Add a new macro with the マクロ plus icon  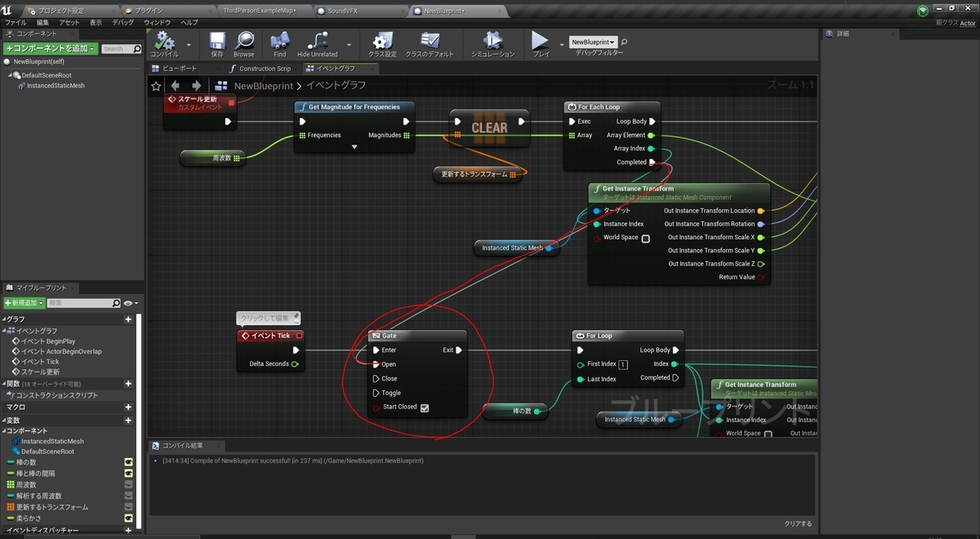[128, 407]
